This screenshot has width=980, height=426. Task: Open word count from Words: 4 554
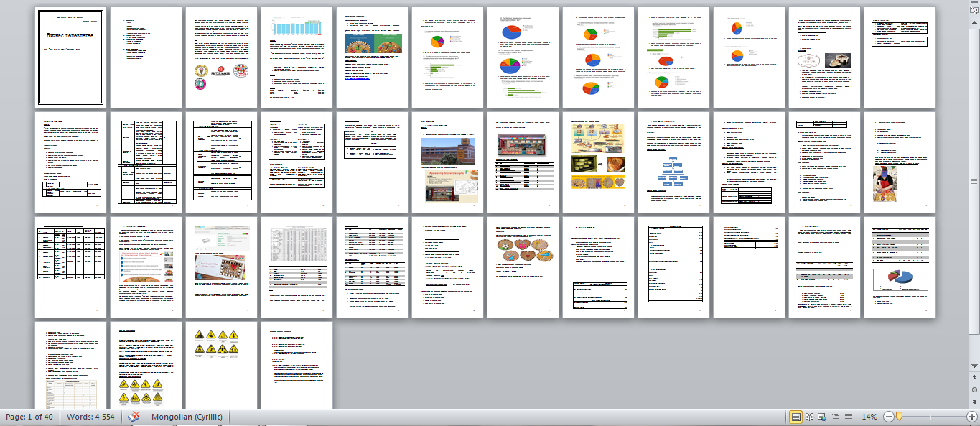point(91,417)
